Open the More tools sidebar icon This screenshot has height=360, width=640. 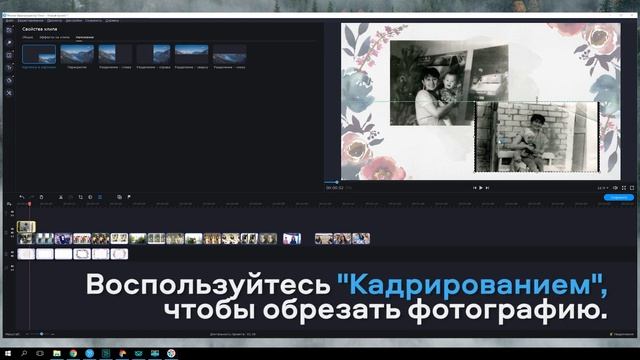(x=9, y=93)
